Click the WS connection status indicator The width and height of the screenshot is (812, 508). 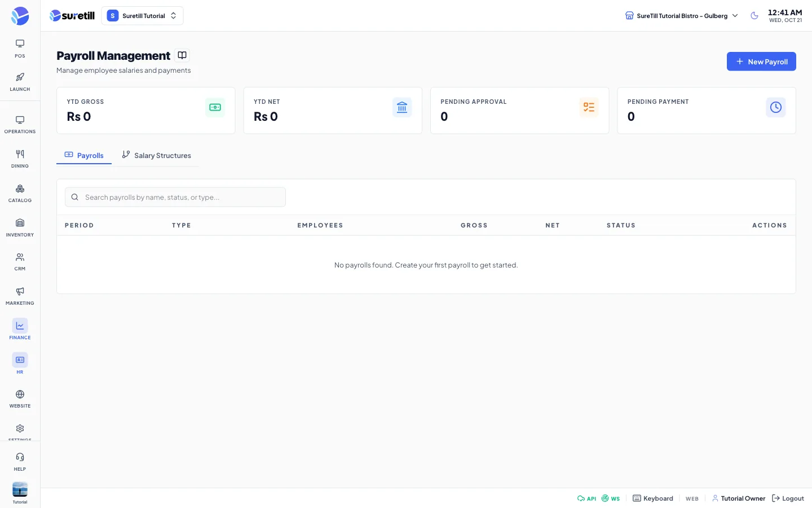tap(611, 498)
